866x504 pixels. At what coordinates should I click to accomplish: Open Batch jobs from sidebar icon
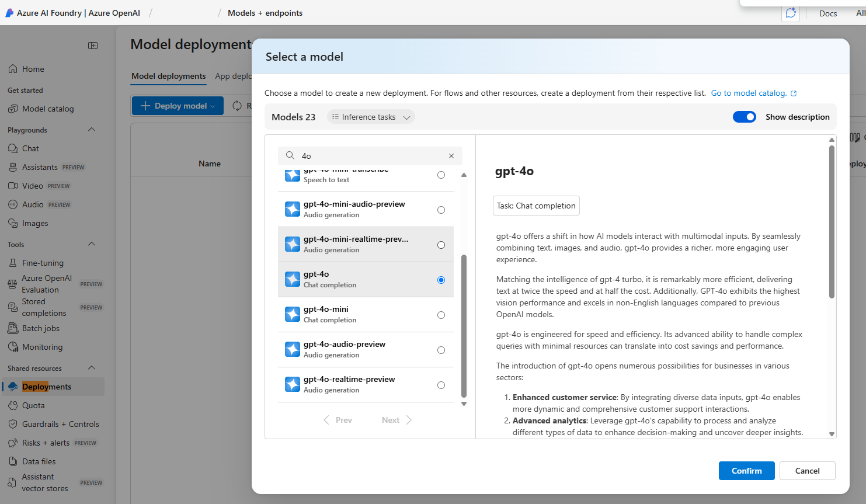(13, 328)
